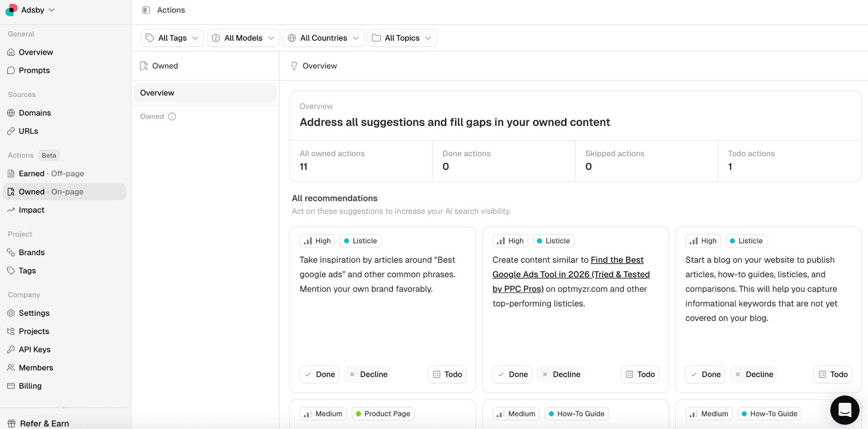Click the Adsby logo icon
868x429 pixels.
tap(11, 10)
